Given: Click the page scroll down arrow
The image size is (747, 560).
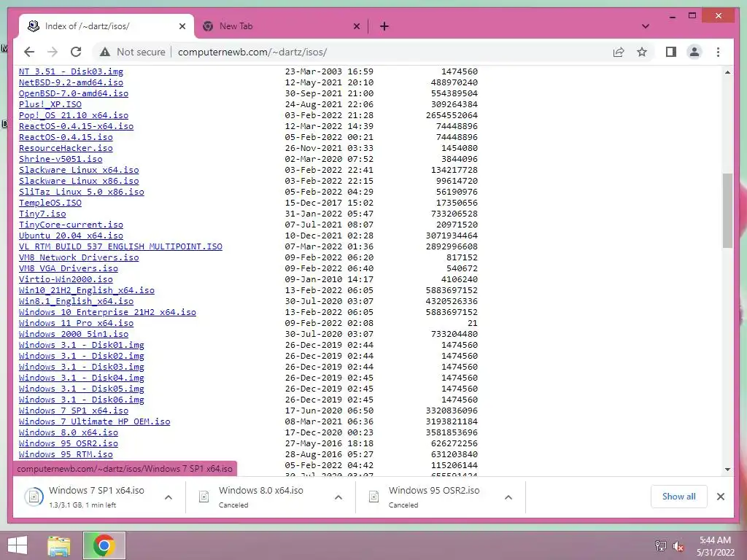Looking at the screenshot, I should [727, 469].
